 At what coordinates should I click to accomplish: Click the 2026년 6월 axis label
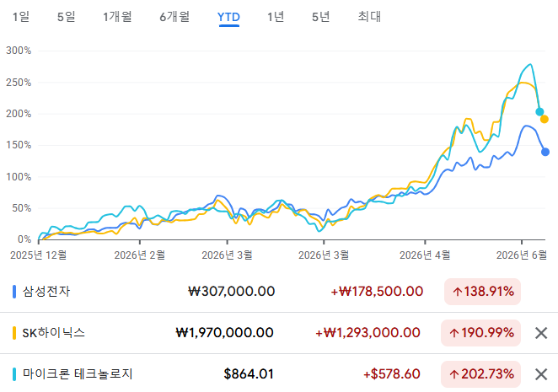(x=522, y=255)
